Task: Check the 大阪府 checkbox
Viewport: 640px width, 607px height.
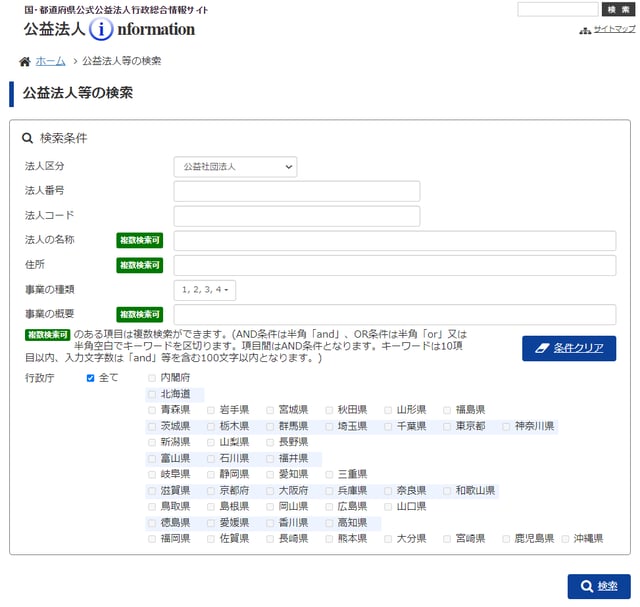Action: (270, 491)
